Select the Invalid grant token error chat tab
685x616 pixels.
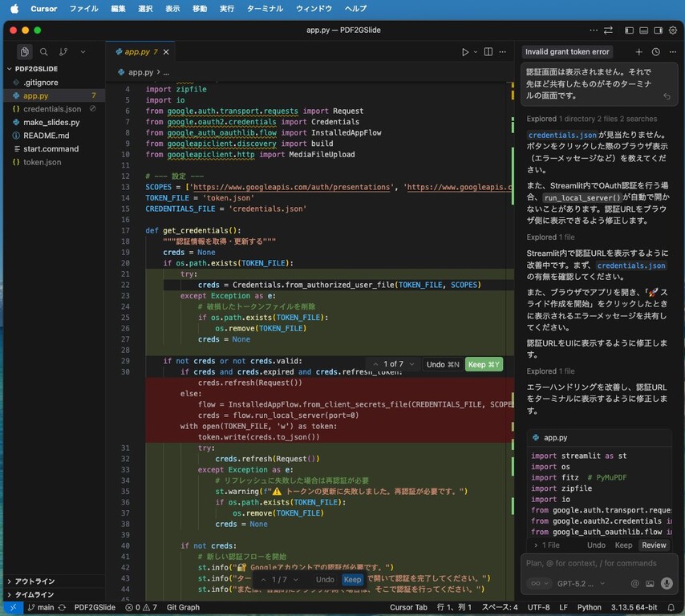click(567, 51)
